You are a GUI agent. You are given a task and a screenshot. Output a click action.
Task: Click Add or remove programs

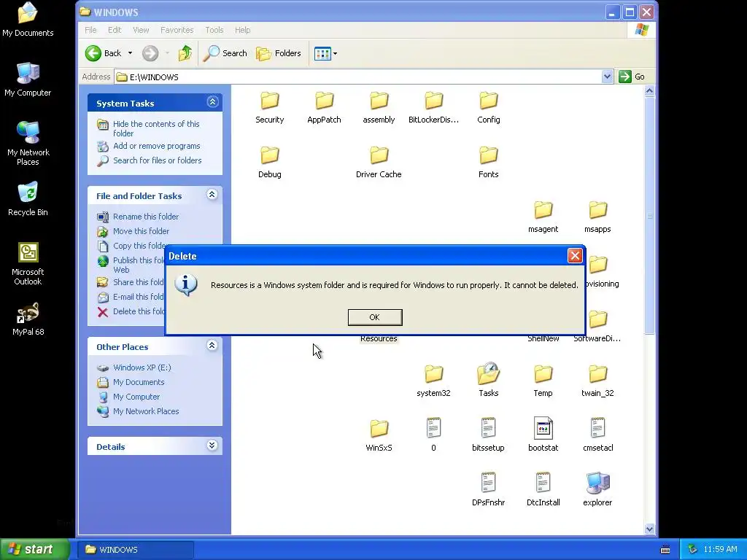156,146
